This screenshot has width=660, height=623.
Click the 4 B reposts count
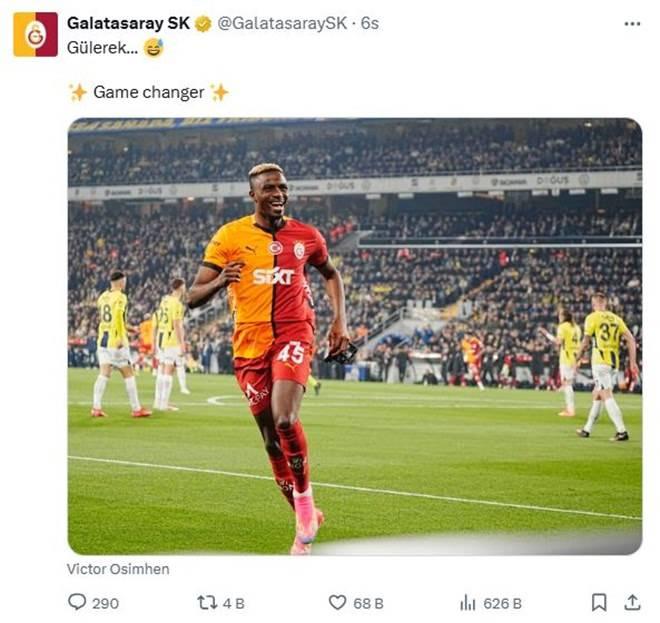tap(234, 603)
